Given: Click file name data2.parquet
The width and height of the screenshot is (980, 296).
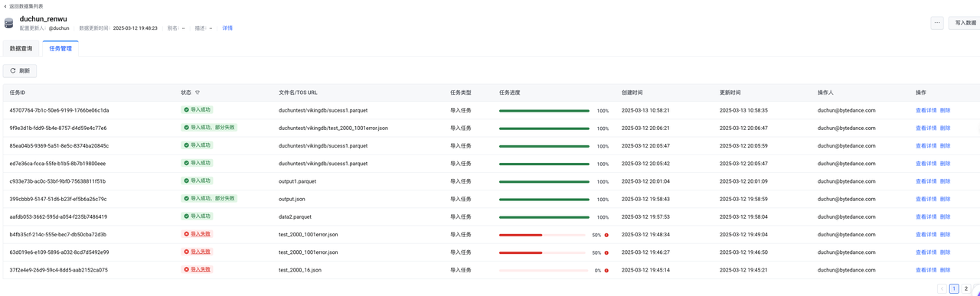Looking at the screenshot, I should 295,216.
